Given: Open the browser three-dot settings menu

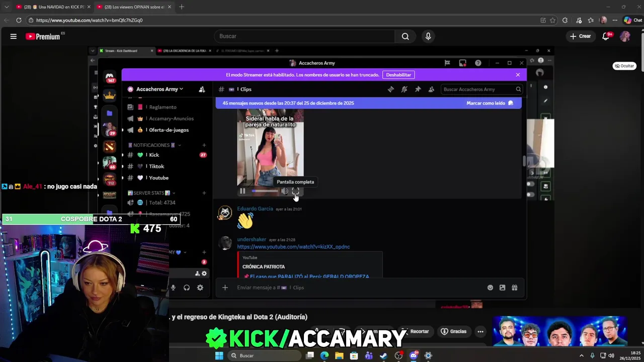Looking at the screenshot, I should click(x=615, y=20).
